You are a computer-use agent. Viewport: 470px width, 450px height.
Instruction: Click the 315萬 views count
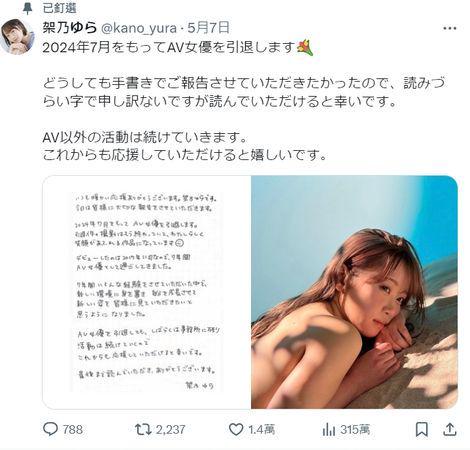(x=355, y=429)
